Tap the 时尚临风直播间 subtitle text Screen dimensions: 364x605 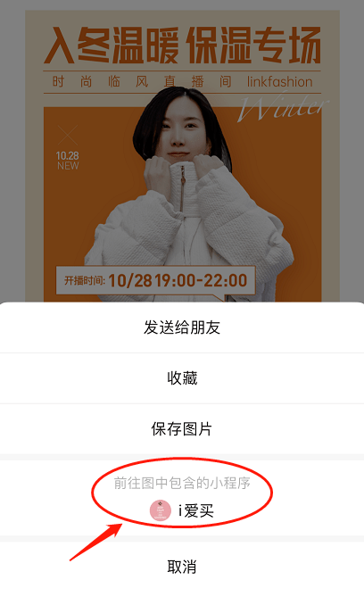(x=142, y=81)
